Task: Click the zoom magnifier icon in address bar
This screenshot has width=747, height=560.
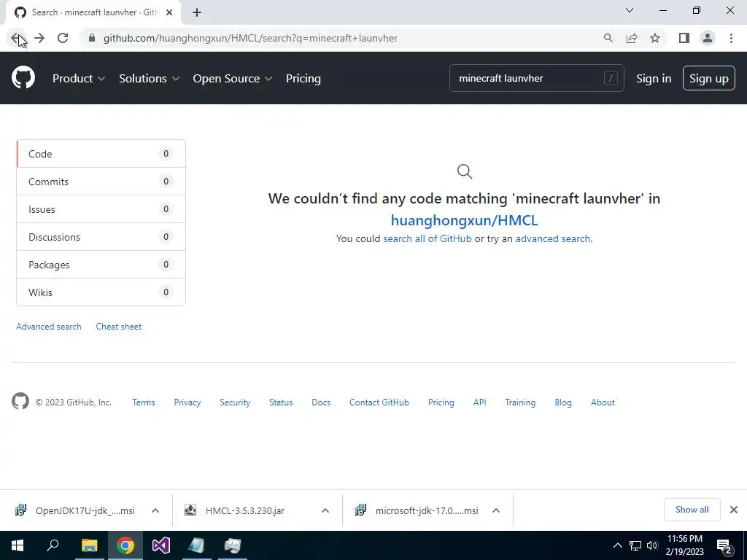Action: click(608, 38)
